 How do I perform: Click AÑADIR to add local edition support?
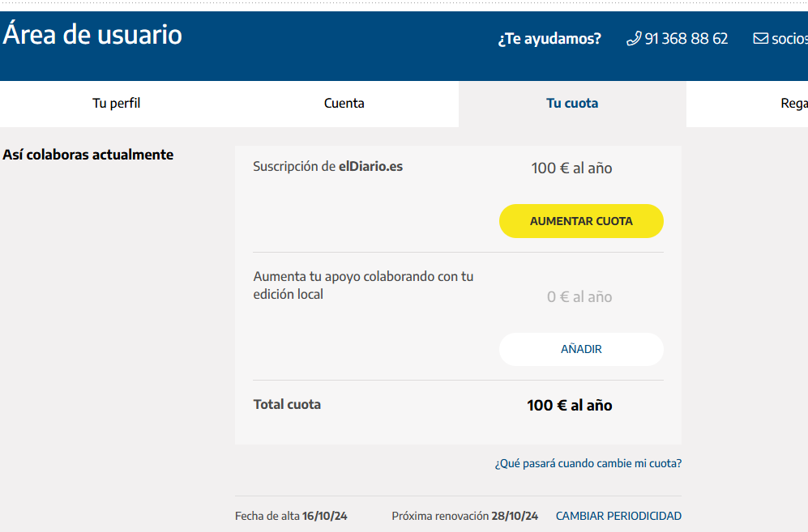click(x=581, y=349)
